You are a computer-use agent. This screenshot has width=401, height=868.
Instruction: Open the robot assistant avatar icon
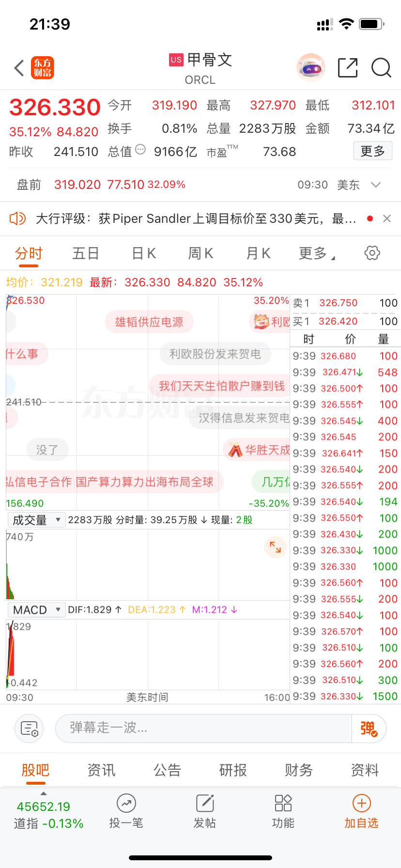point(310,68)
